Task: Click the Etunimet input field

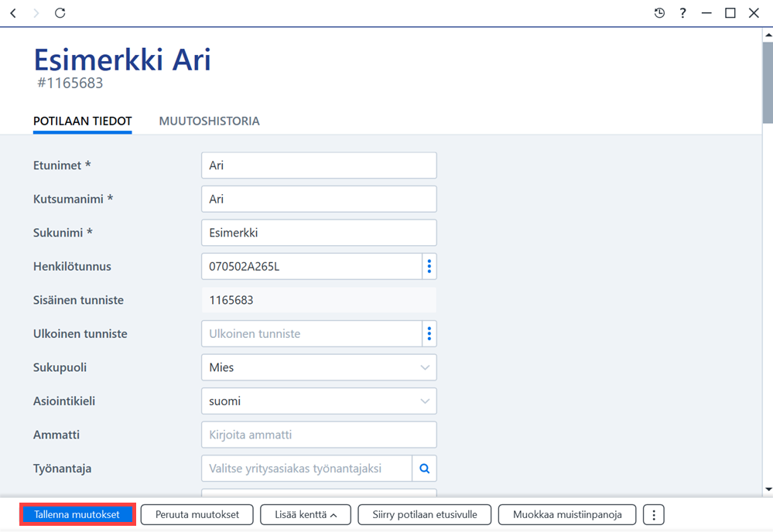Action: [319, 165]
